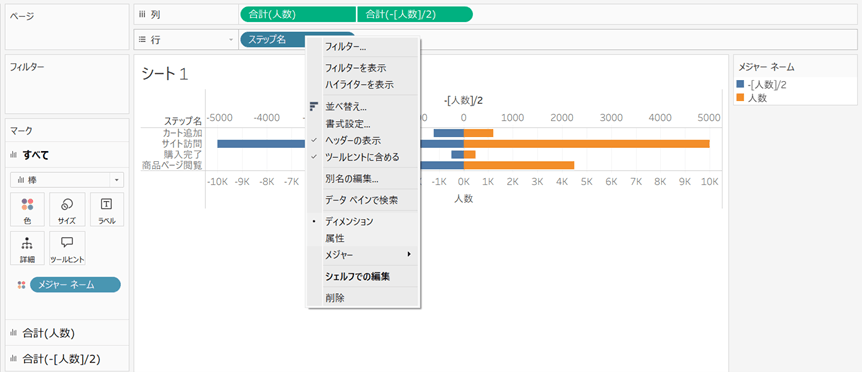Click bar icon next to すべて
The height and width of the screenshot is (372, 862).
(14, 156)
